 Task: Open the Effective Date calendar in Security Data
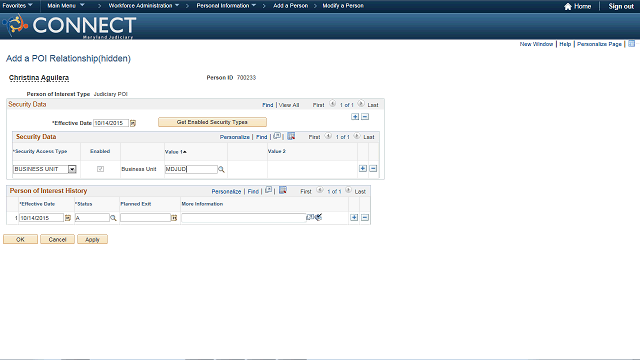click(133, 123)
